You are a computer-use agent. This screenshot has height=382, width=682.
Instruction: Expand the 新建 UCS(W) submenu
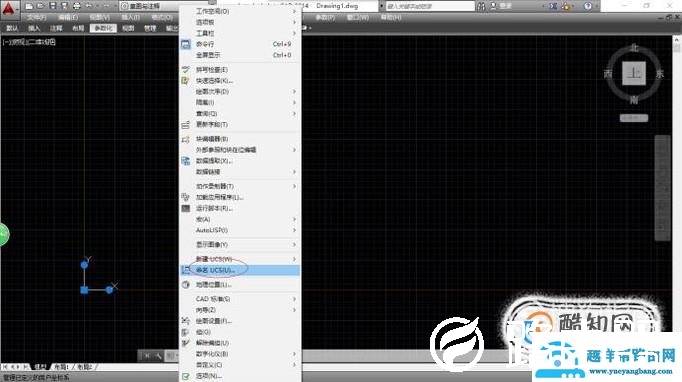pos(240,259)
